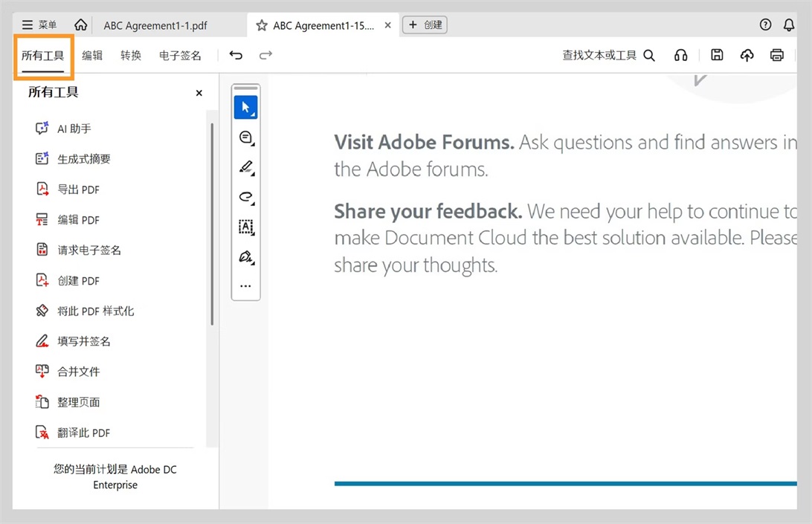Click 查找文本或工具 search field
812x524 pixels.
[608, 55]
